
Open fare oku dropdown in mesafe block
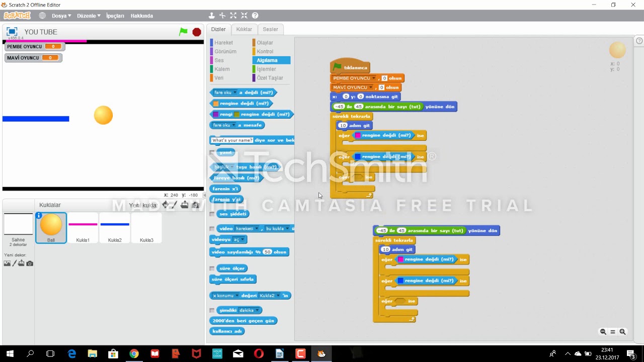[x=224, y=125]
